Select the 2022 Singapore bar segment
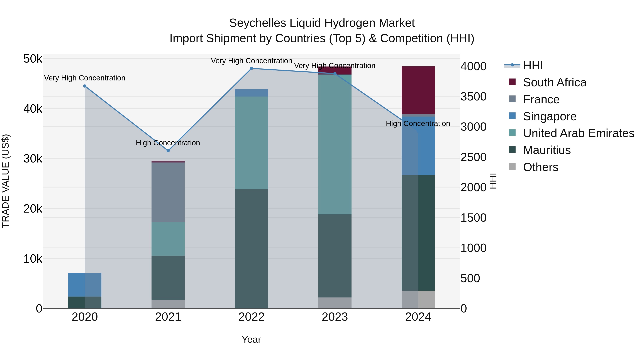644x362 pixels. [252, 93]
